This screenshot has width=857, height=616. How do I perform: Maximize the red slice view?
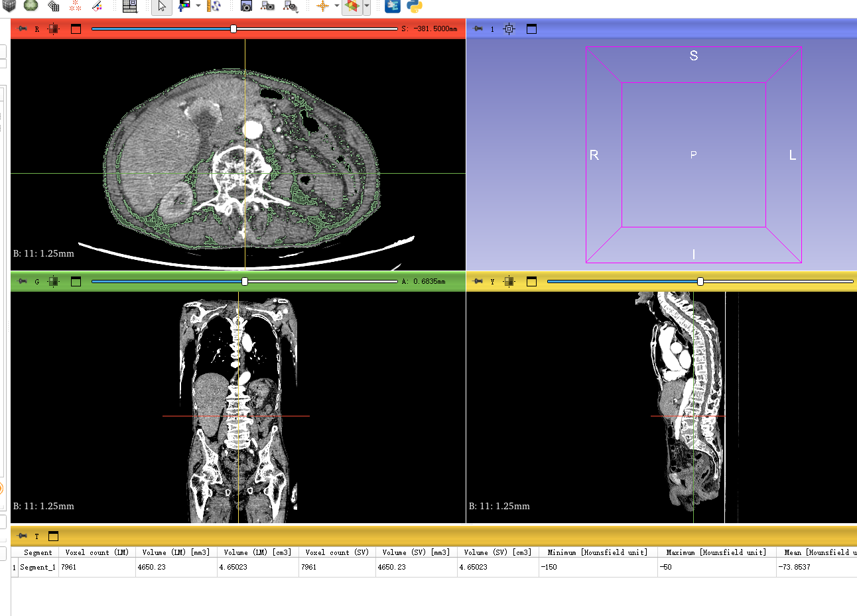(76, 29)
